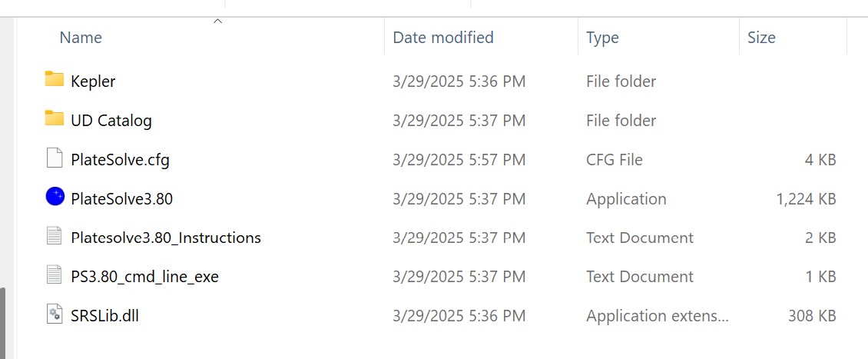Sort files by Date modified column

pos(443,38)
